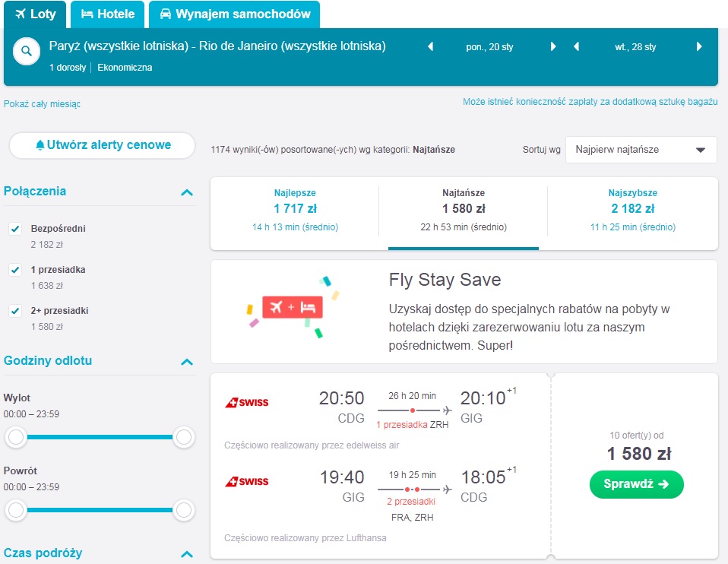
Task: Go to previous departure date arrow
Action: (430, 46)
